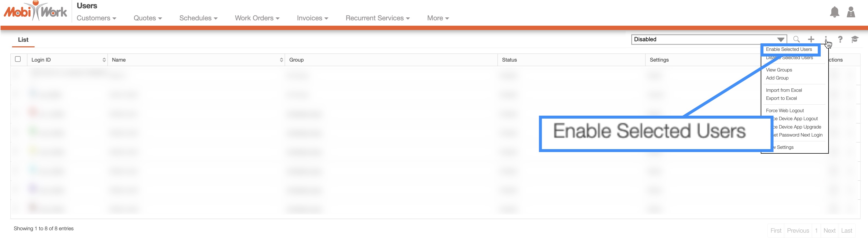Click the search magnifier icon
Viewport: 868px width, 242px height.
tap(796, 39)
